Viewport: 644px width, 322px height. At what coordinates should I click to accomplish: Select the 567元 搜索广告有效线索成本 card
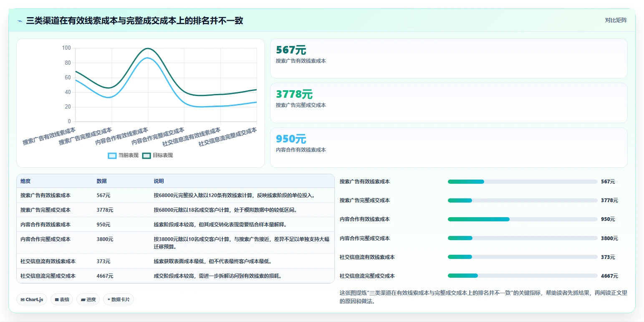pyautogui.click(x=449, y=58)
